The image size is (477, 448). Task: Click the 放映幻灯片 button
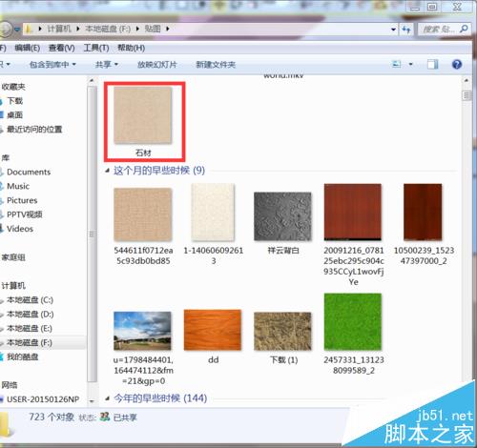pyautogui.click(x=156, y=65)
